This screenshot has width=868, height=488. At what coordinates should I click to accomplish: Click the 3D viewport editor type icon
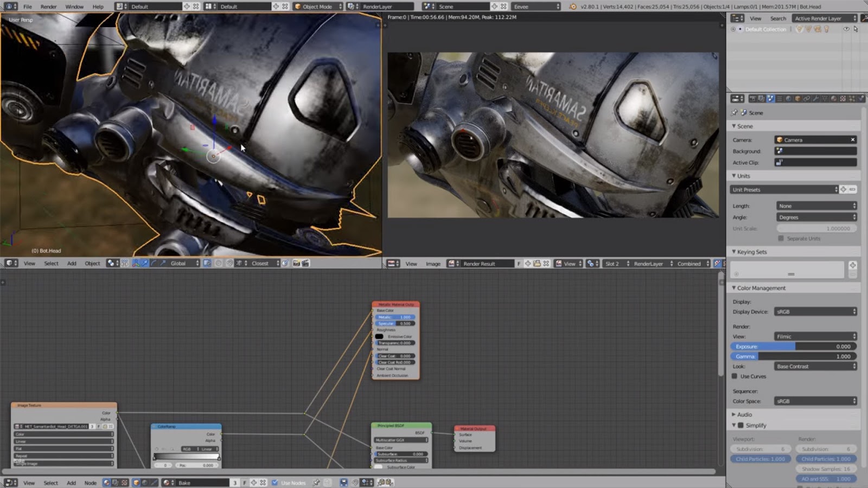[11, 263]
